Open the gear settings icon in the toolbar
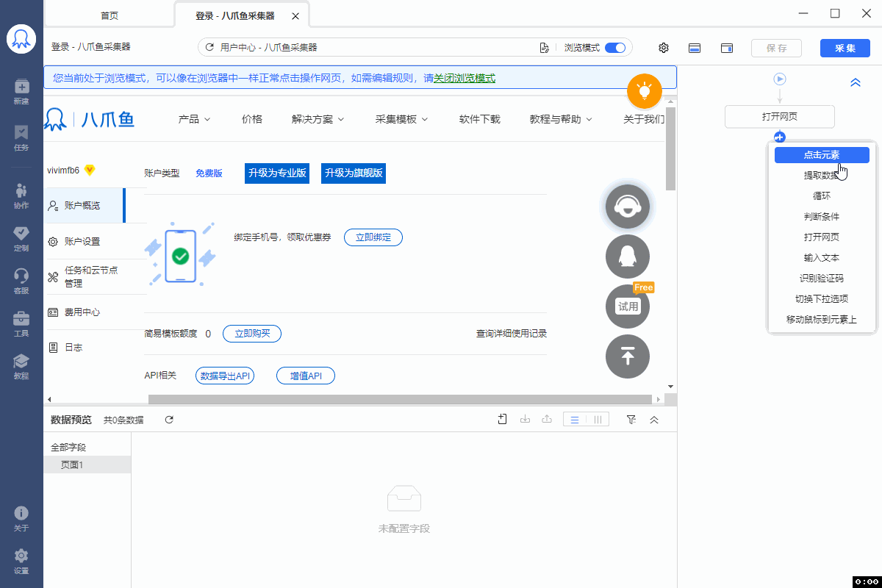The height and width of the screenshot is (588, 882). coord(664,48)
